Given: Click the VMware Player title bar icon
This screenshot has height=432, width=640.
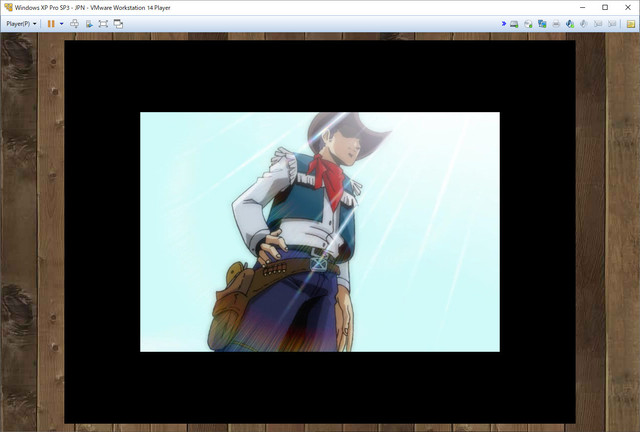Looking at the screenshot, I should [x=8, y=7].
